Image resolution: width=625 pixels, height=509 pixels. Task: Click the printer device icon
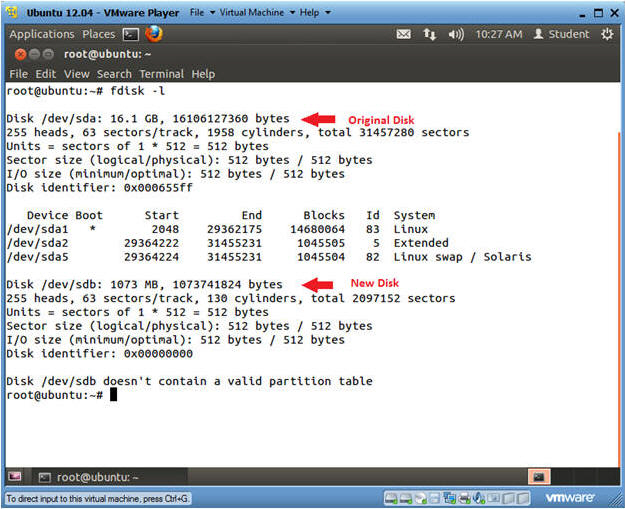tap(464, 498)
